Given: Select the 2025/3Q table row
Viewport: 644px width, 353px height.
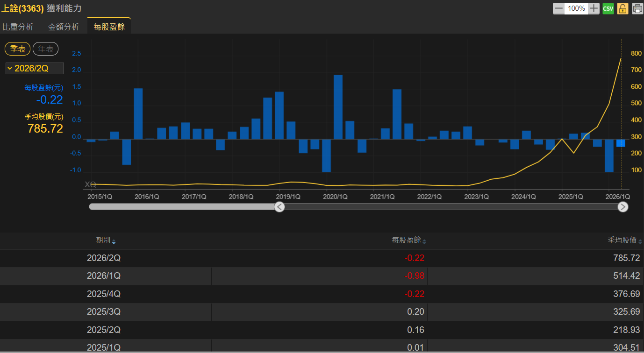Looking at the screenshot, I should coord(322,312).
